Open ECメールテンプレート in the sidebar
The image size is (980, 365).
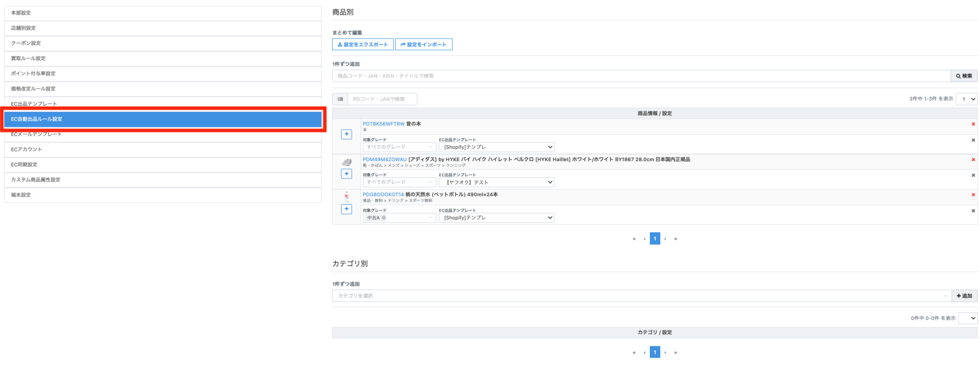(163, 135)
